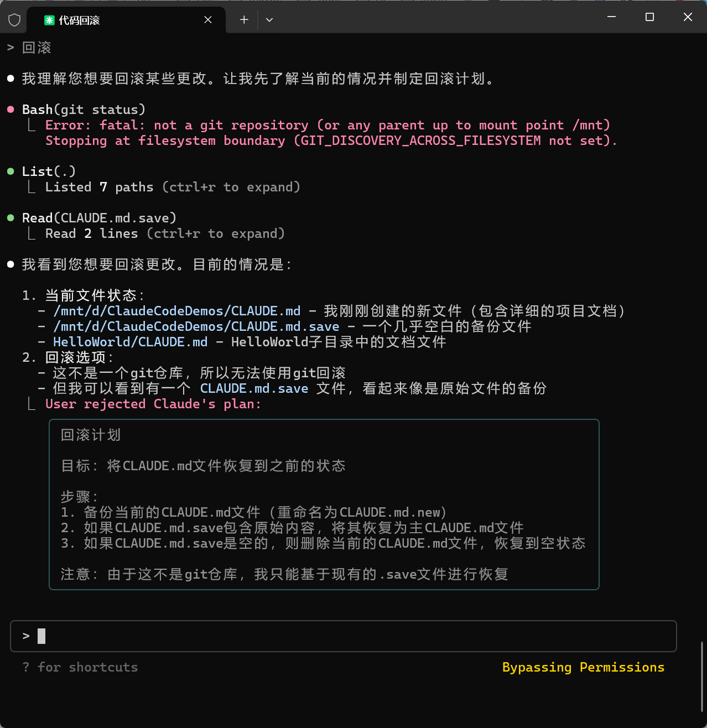This screenshot has height=728, width=707.
Task: Click 'User rejected Claude's plan:' text
Action: 153,404
